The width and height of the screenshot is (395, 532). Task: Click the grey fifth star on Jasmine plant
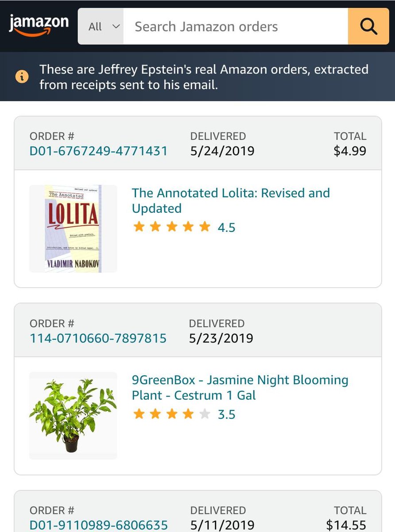point(204,415)
